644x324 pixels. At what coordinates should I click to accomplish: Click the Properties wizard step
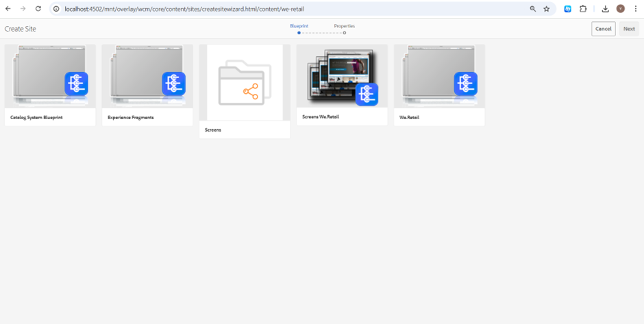344,29
